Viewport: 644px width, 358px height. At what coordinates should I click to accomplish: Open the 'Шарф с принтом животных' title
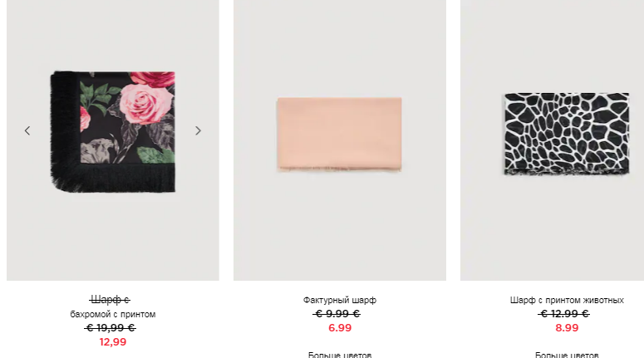567,300
